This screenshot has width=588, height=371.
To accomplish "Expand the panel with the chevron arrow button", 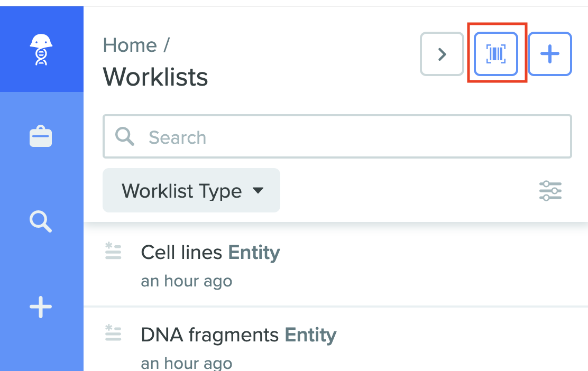I will click(442, 54).
